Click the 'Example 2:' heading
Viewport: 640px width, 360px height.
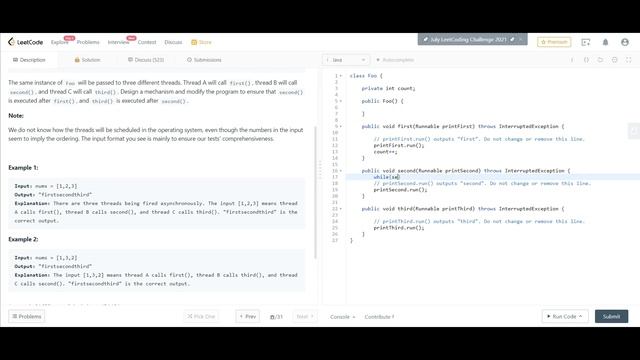[23, 239]
